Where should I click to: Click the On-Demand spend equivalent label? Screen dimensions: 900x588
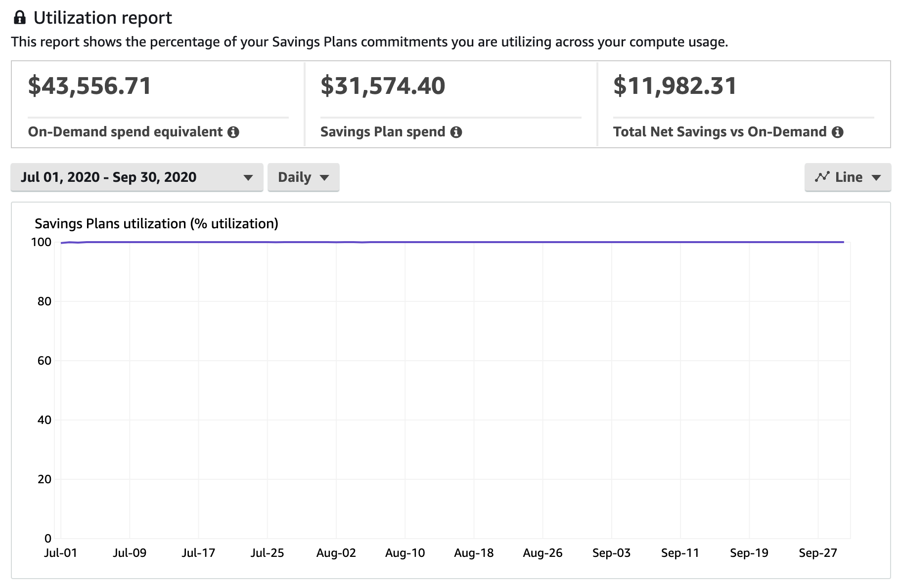(126, 132)
